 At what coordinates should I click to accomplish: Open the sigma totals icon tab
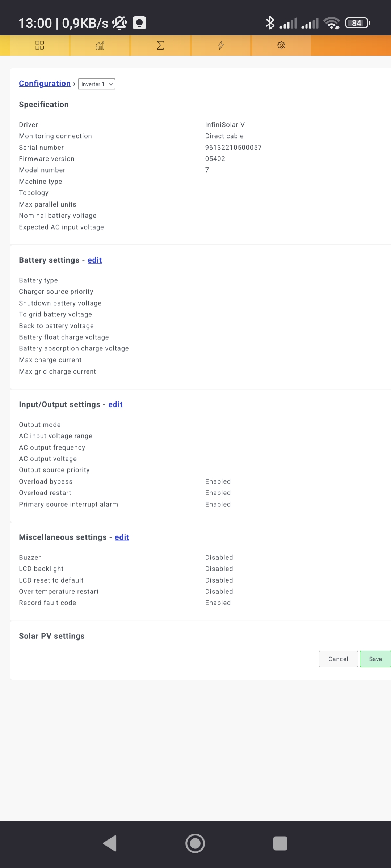coord(160,45)
